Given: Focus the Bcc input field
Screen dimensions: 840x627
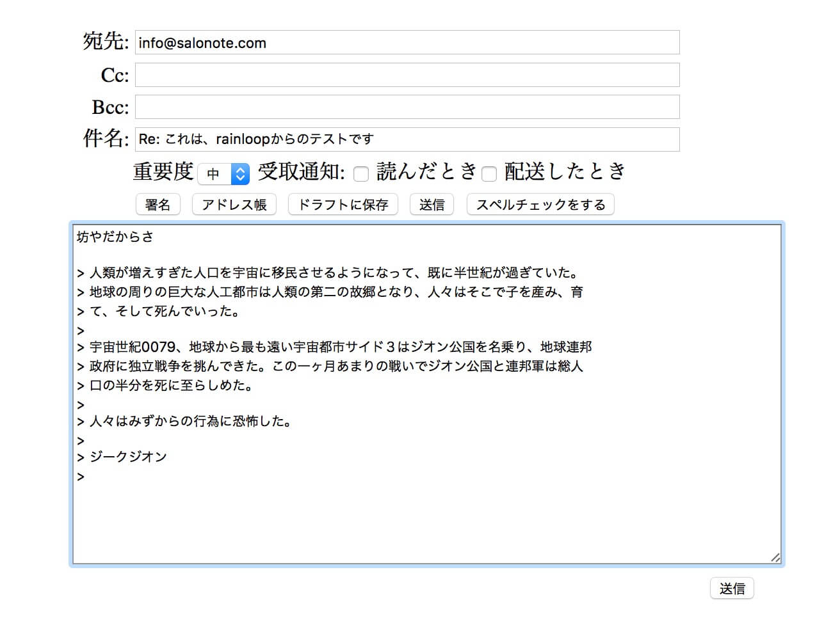Looking at the screenshot, I should click(x=407, y=107).
